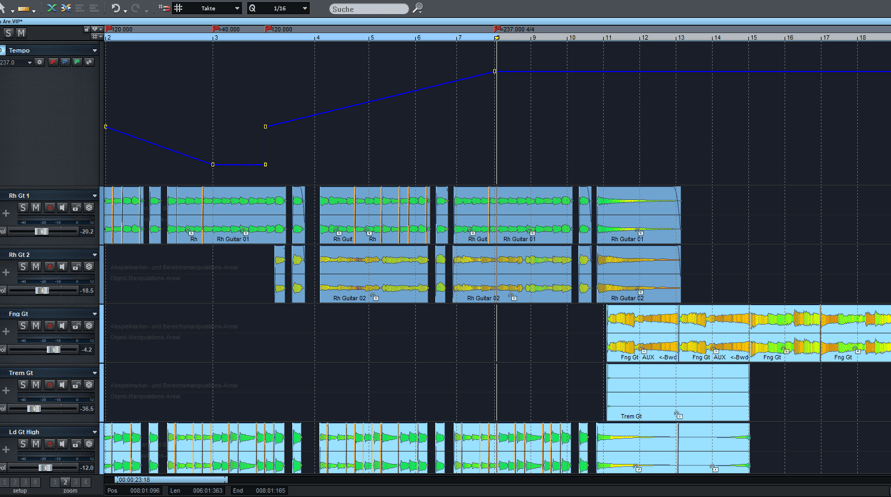The image size is (891, 497).
Task: Click the blue flag icon in Tempo track
Action: coord(65,62)
